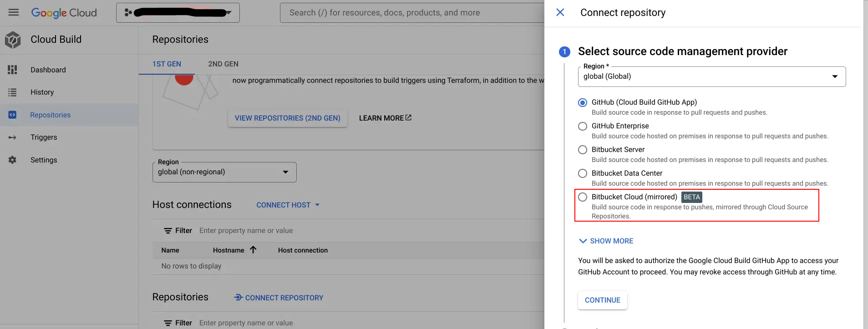868x329 pixels.
Task: Click the Repositories sidebar icon
Action: [x=12, y=115]
